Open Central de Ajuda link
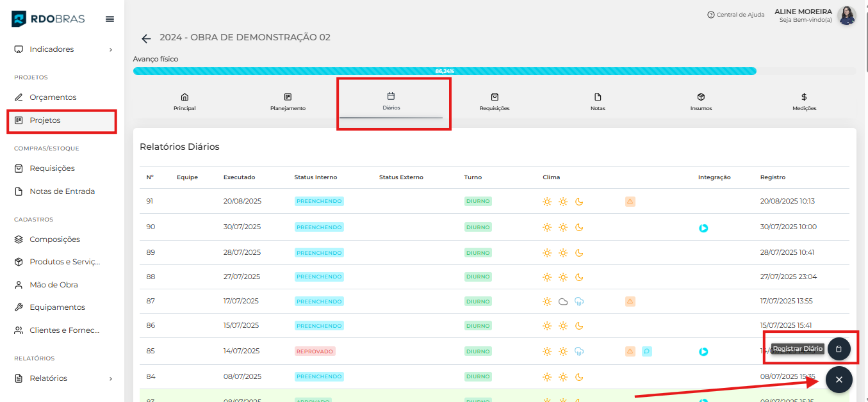This screenshot has width=868, height=402. click(735, 15)
